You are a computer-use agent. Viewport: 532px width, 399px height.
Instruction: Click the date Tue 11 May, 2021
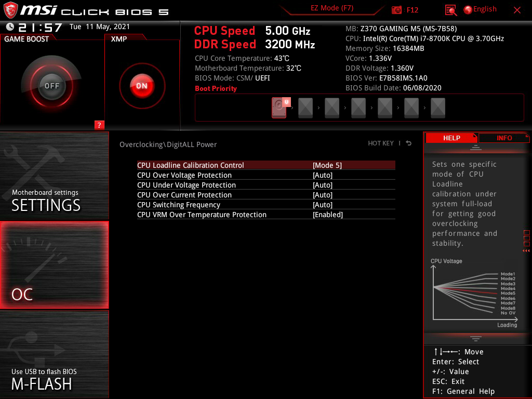(99, 26)
